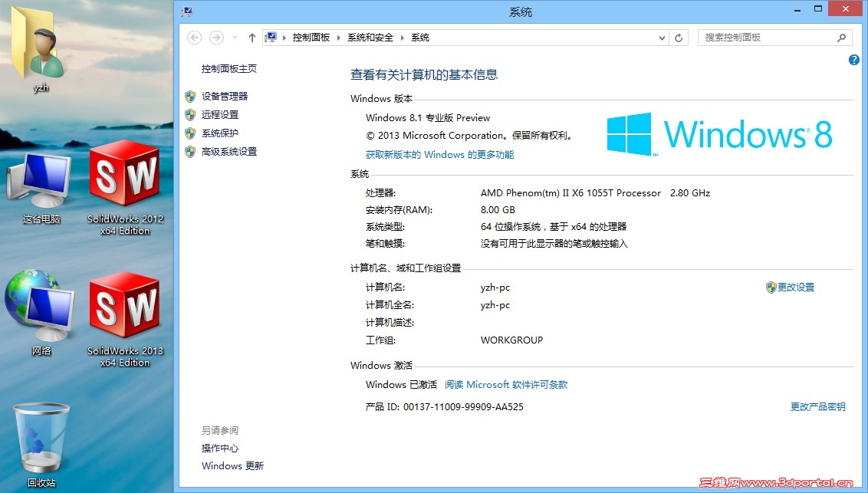
Task: Maximize the 系统 window
Action: pyautogui.click(x=817, y=9)
